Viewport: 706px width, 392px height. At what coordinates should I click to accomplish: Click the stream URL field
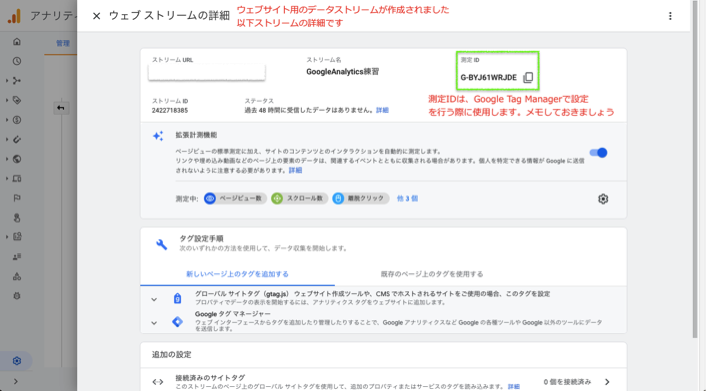207,72
